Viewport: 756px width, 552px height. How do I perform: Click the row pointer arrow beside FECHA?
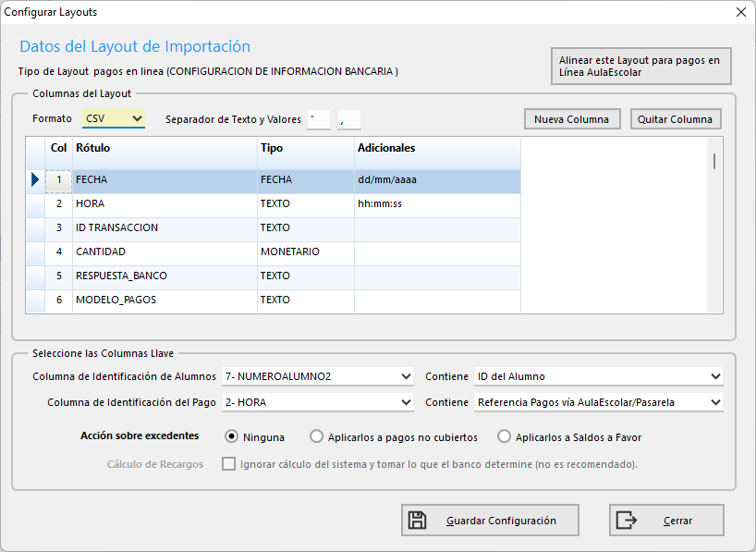35,180
